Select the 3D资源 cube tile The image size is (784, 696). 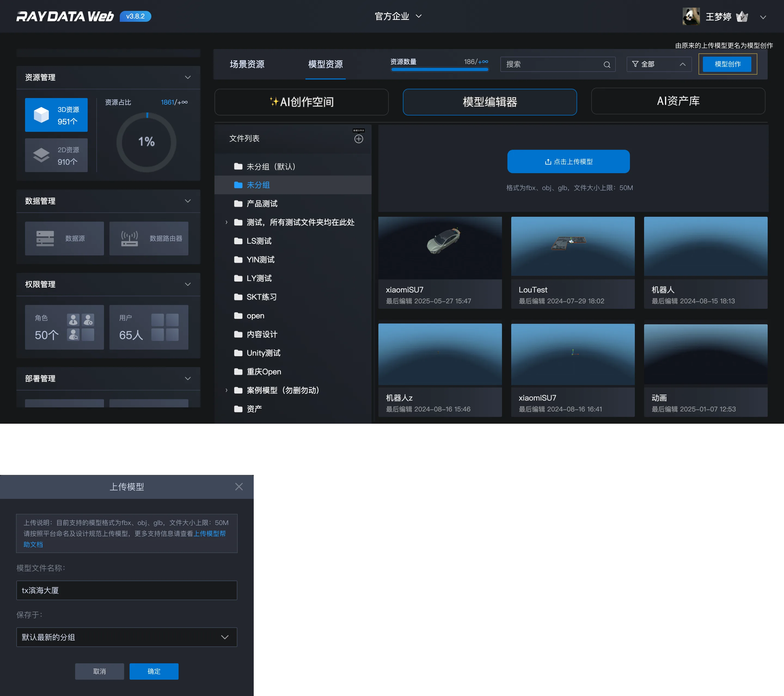pyautogui.click(x=56, y=115)
